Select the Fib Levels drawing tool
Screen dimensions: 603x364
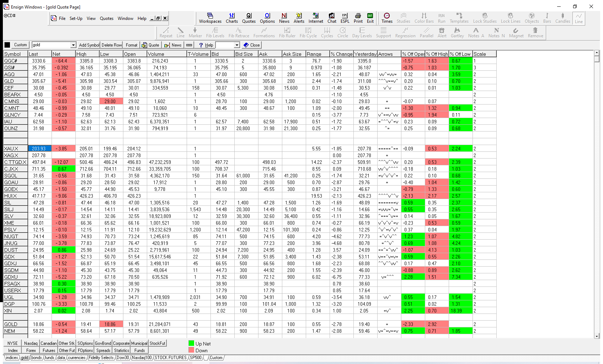point(215,33)
